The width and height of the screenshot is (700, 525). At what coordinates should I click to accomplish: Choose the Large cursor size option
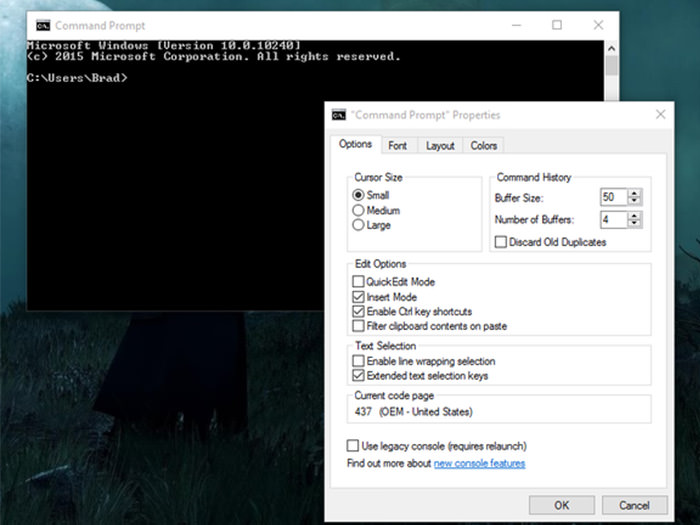[359, 226]
